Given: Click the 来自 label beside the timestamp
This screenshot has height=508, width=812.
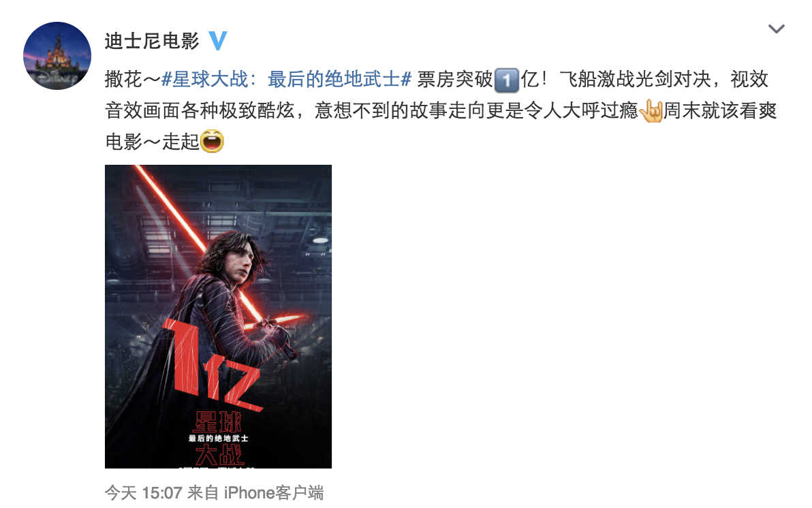Looking at the screenshot, I should pyautogui.click(x=202, y=492).
